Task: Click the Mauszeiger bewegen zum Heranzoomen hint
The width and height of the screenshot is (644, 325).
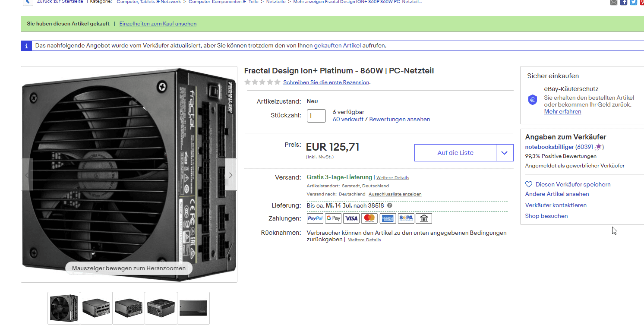Action: point(129,268)
